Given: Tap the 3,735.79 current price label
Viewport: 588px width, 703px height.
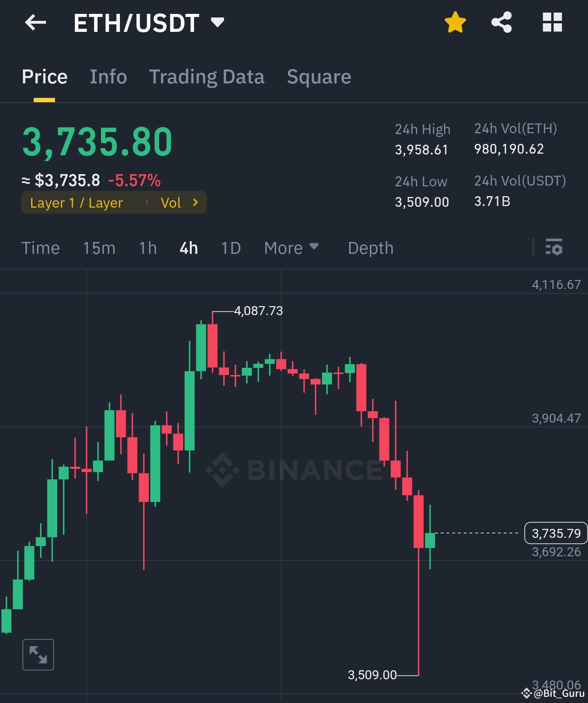Looking at the screenshot, I should pos(555,533).
